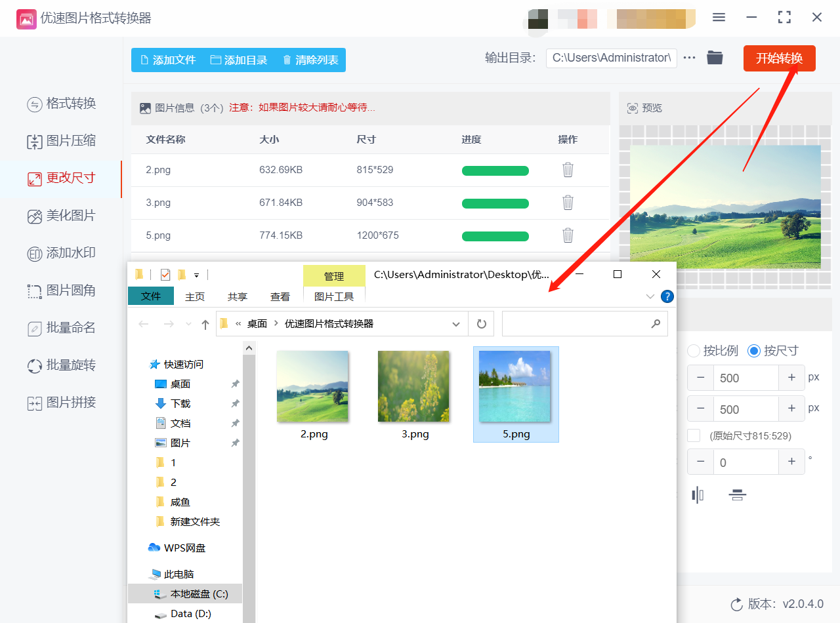Screen dimensions: 840x623
Task: Open Explorer help question mark icon
Action: [x=667, y=296]
